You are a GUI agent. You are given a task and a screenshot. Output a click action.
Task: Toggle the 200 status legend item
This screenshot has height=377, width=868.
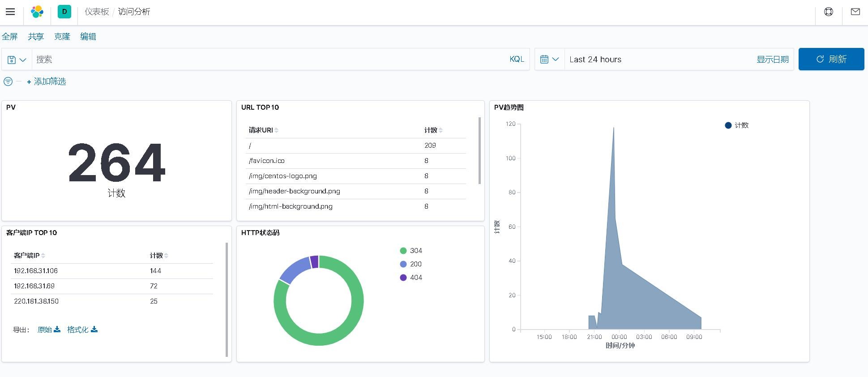coord(411,264)
